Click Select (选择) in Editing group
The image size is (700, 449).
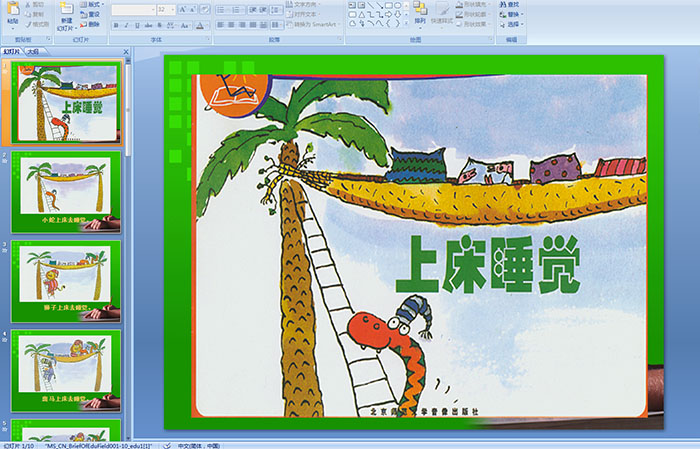(512, 24)
